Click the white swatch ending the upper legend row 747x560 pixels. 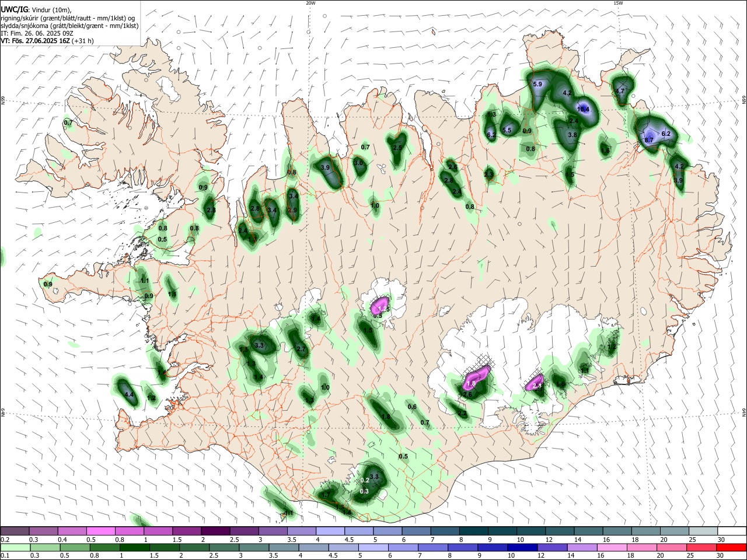pos(732,531)
